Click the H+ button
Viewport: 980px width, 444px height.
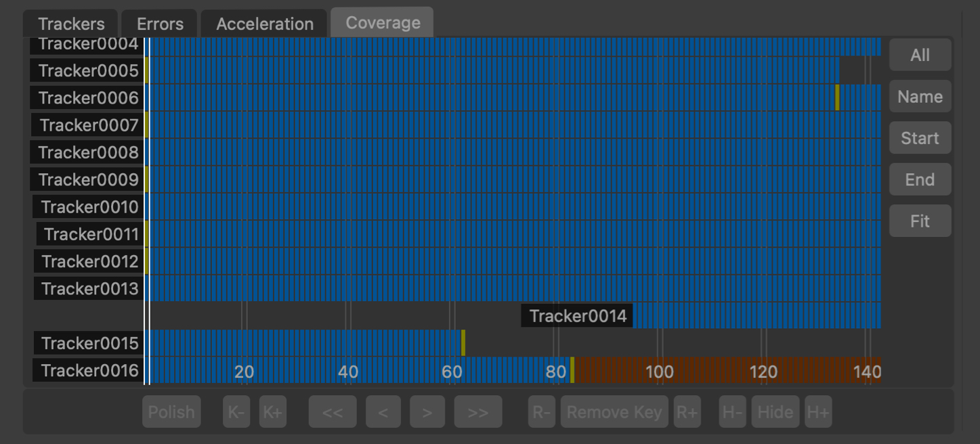[818, 412]
